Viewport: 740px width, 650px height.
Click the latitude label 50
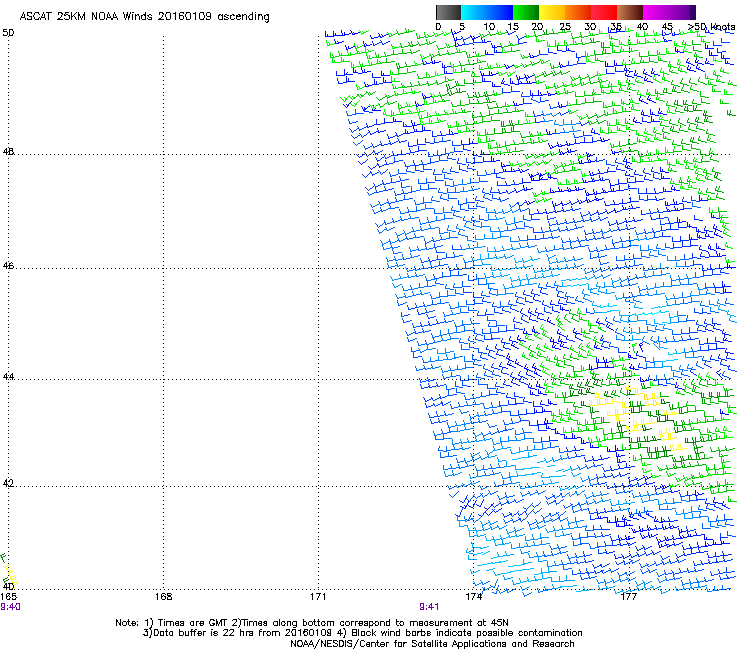click(x=8, y=33)
